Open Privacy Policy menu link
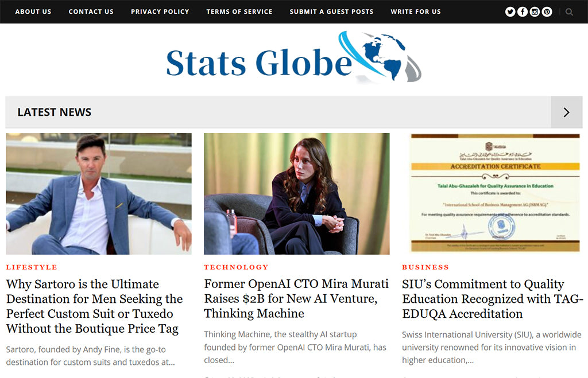The image size is (588, 378). click(160, 11)
